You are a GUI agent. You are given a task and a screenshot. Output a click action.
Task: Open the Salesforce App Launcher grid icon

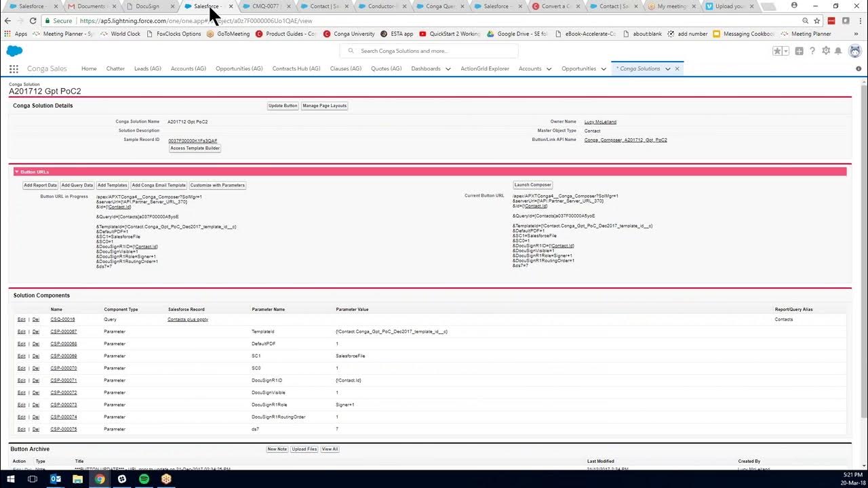coord(14,68)
